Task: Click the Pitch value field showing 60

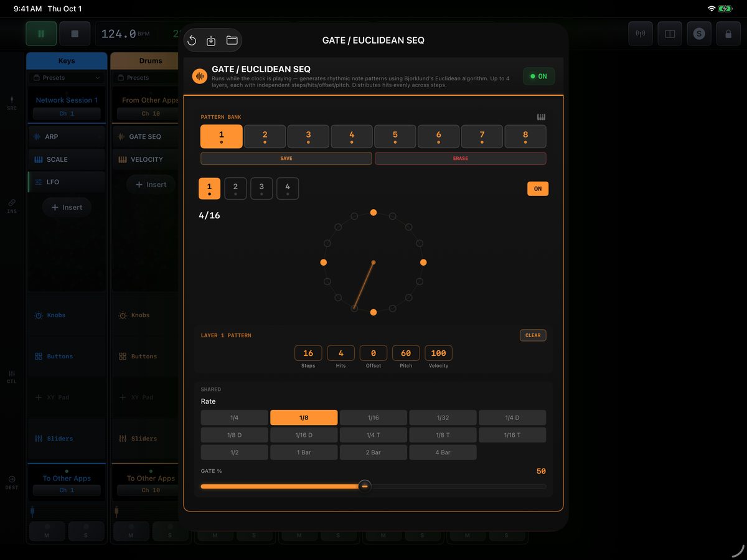Action: pyautogui.click(x=406, y=353)
